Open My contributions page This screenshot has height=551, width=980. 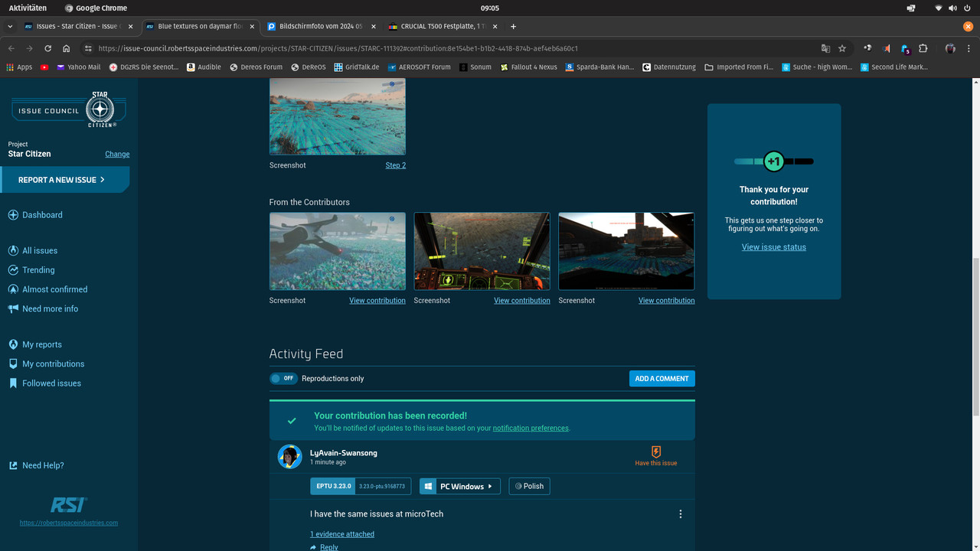(x=46, y=364)
